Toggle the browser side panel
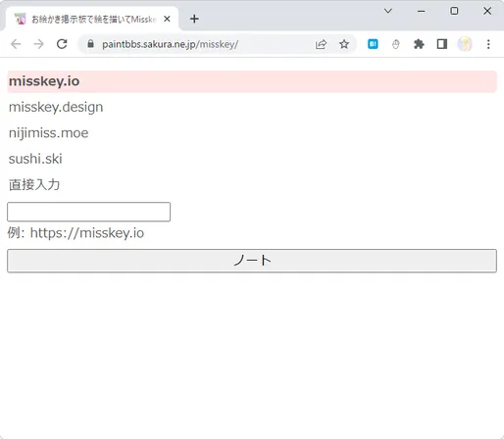This screenshot has height=439, width=504. [442, 44]
